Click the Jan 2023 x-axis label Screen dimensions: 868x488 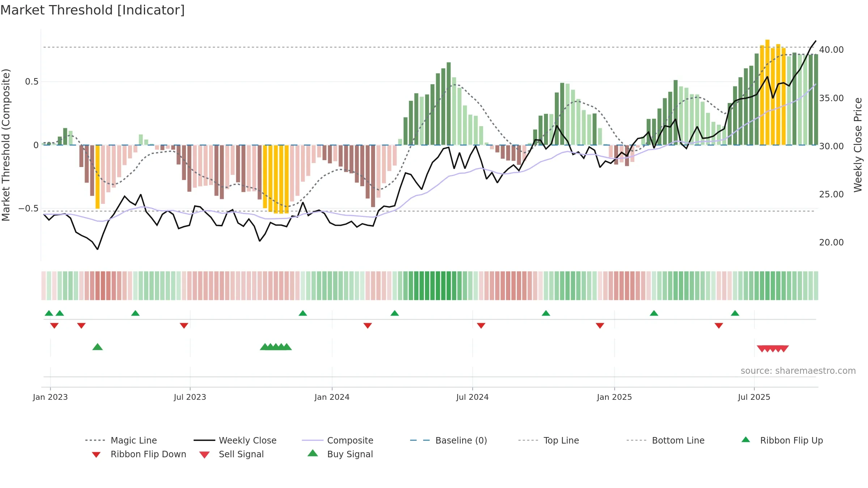pos(50,397)
